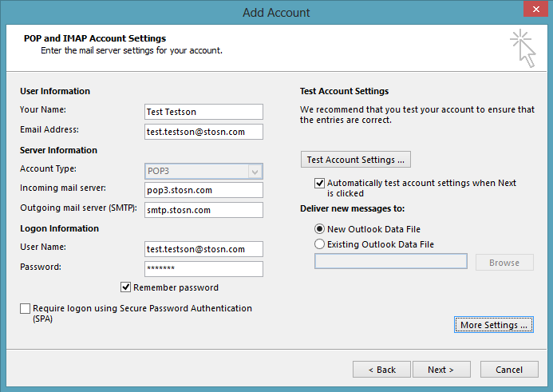Click the Outgoing mail server SMTP field
The height and width of the screenshot is (392, 553).
pyautogui.click(x=203, y=210)
